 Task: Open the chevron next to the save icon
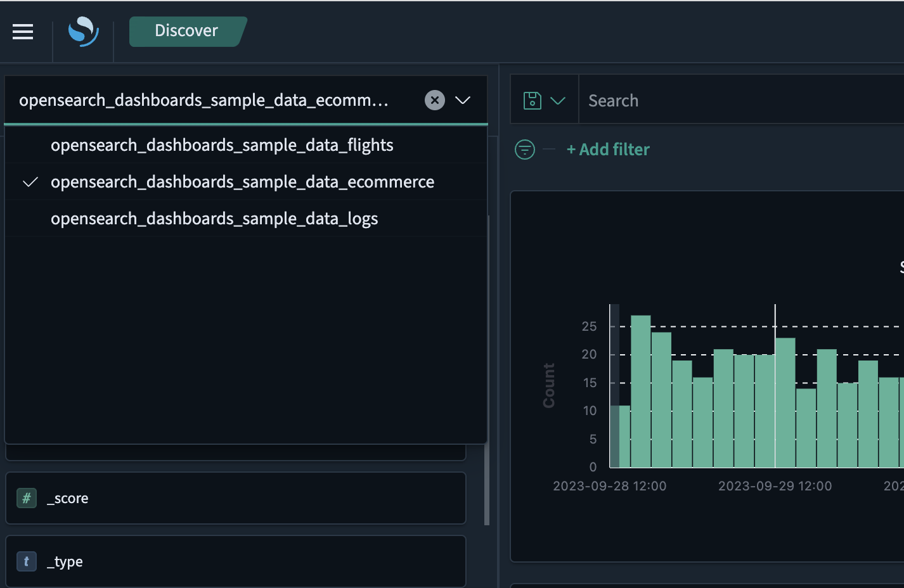click(x=559, y=99)
